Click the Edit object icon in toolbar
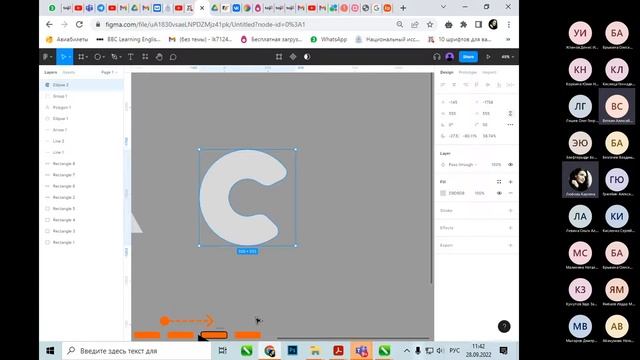 (279, 57)
